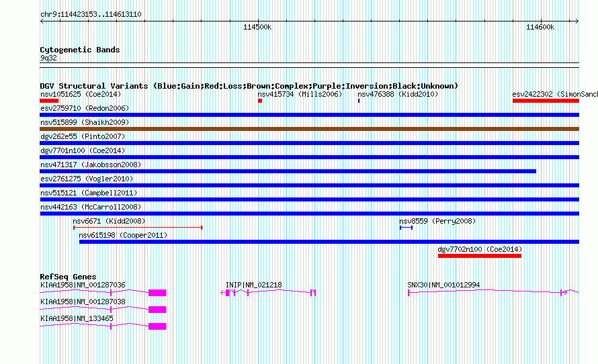Screen dimensions: 598x364
Task: Click the nsv6671 (Kidd2008) thin red span
Action: click(138, 228)
